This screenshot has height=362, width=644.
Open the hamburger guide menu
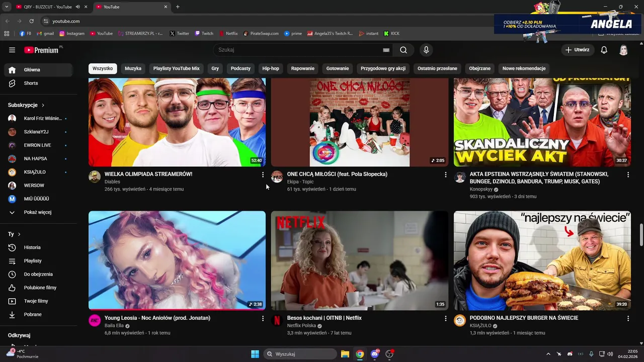(x=12, y=50)
